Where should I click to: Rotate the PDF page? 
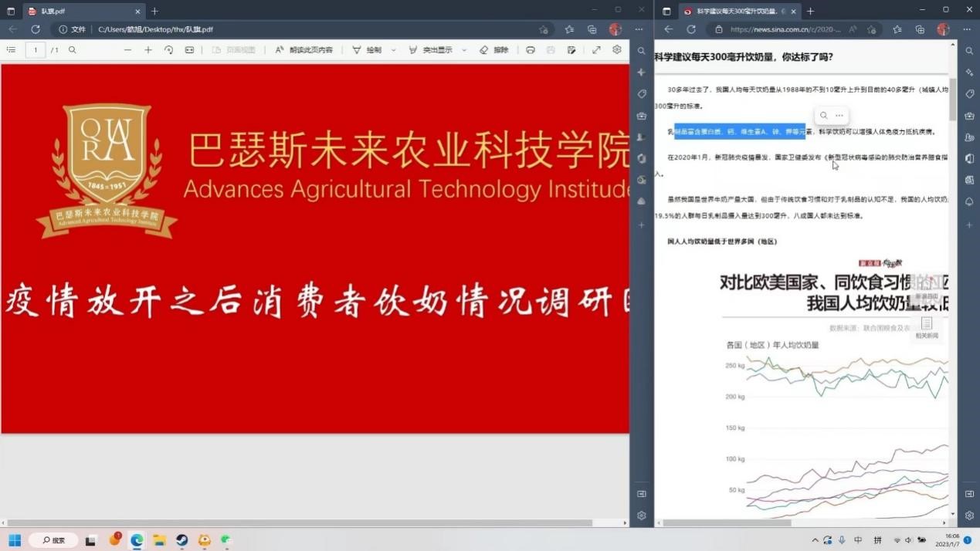[x=168, y=50]
